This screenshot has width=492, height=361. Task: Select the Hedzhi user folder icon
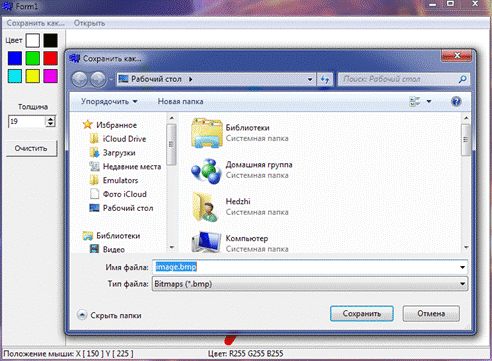206,207
